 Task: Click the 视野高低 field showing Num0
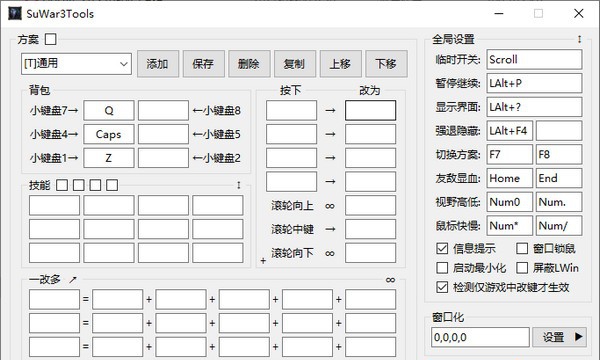510,202
